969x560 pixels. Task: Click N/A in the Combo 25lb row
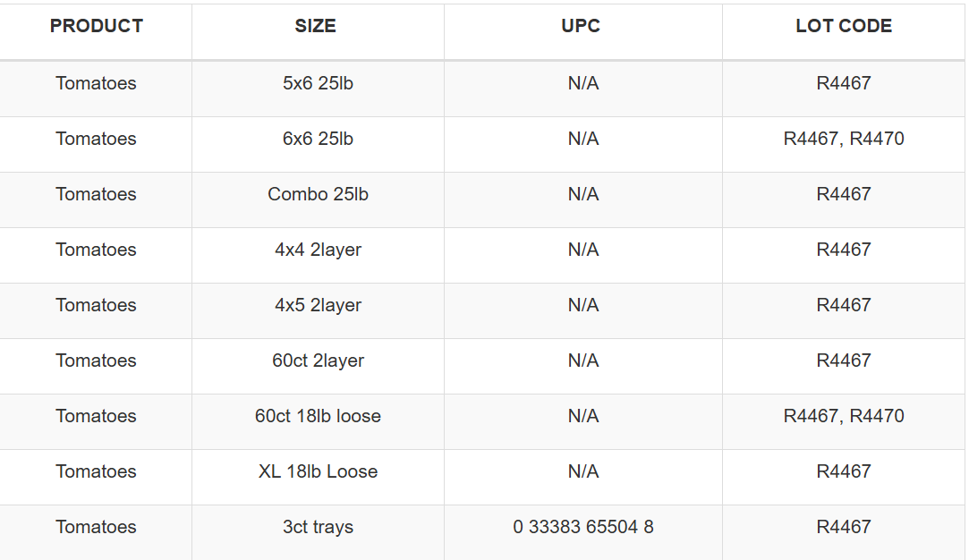(582, 195)
